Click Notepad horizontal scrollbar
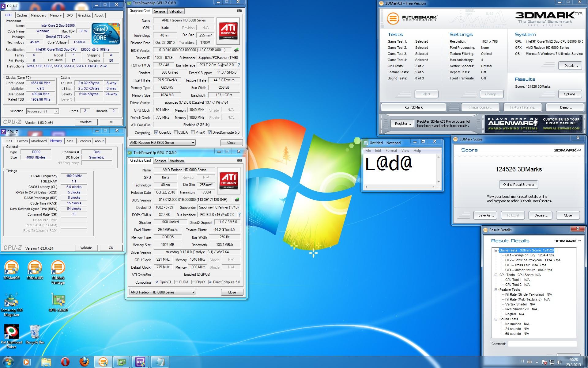This screenshot has width=588, height=368. coord(399,187)
